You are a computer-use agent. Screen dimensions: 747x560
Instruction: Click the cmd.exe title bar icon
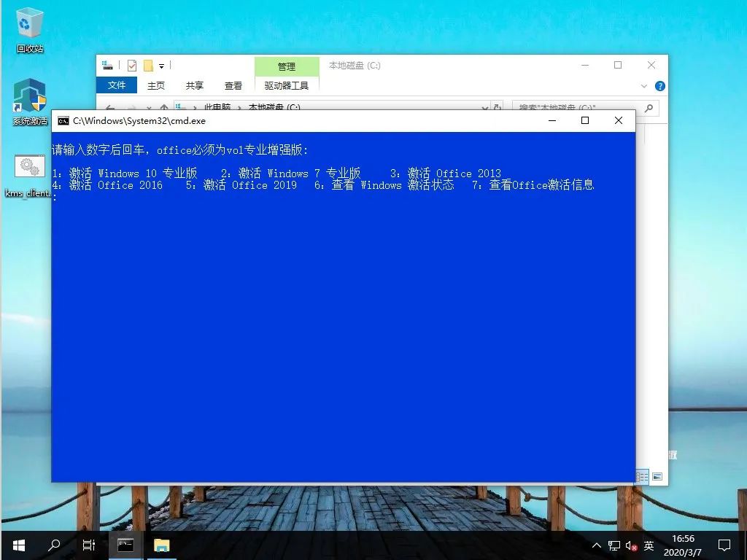[x=63, y=121]
